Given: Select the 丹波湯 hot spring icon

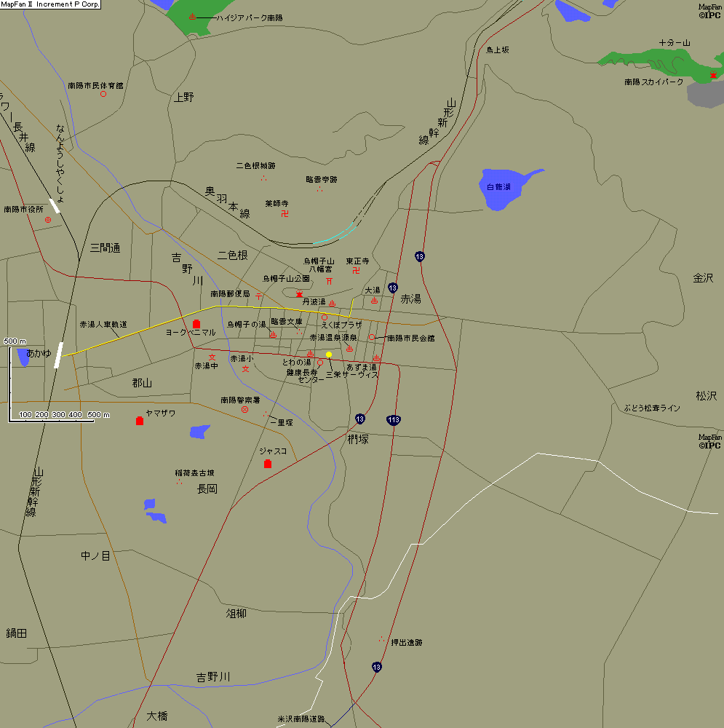Looking at the screenshot, I should coord(332,304).
